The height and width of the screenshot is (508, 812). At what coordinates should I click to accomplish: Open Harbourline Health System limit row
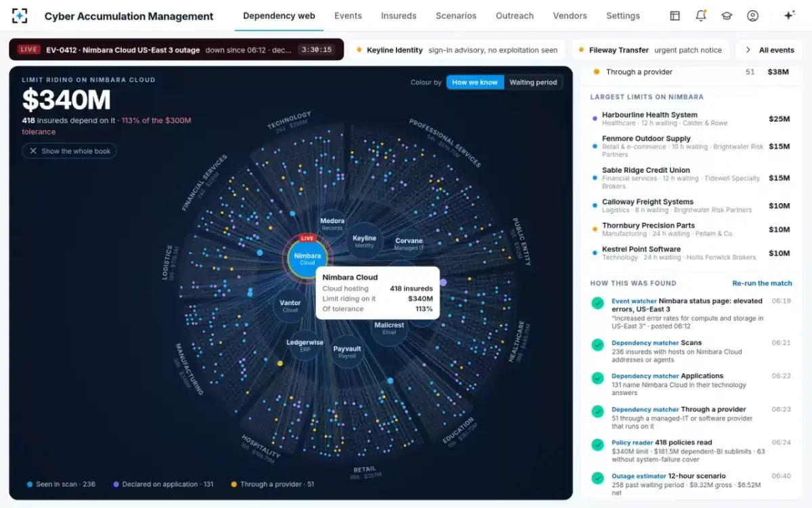pyautogui.click(x=690, y=119)
